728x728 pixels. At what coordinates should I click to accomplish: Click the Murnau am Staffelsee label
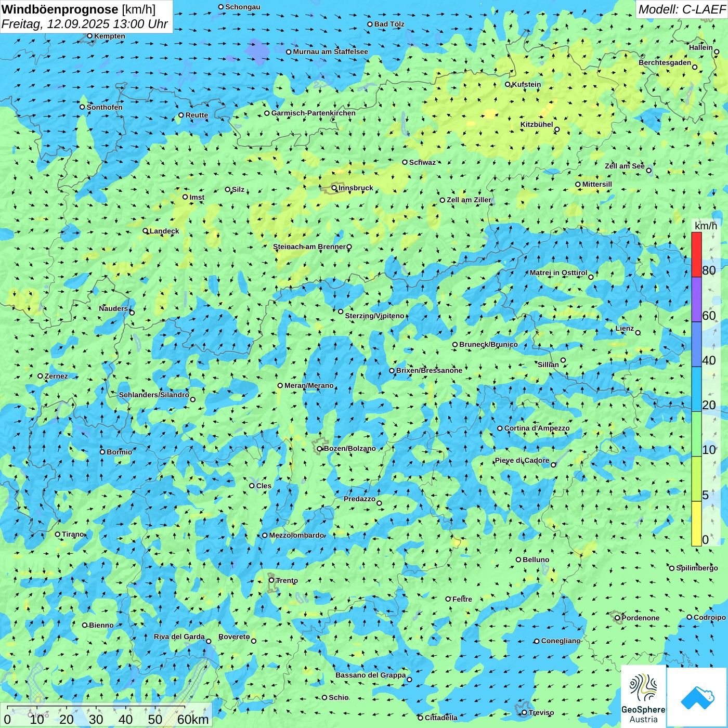coord(331,51)
